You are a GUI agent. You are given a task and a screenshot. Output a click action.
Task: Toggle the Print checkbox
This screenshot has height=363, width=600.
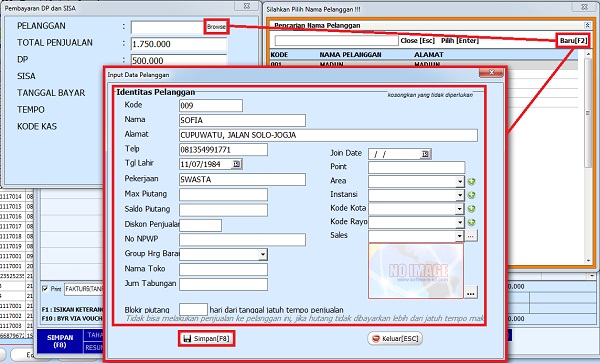pos(45,289)
